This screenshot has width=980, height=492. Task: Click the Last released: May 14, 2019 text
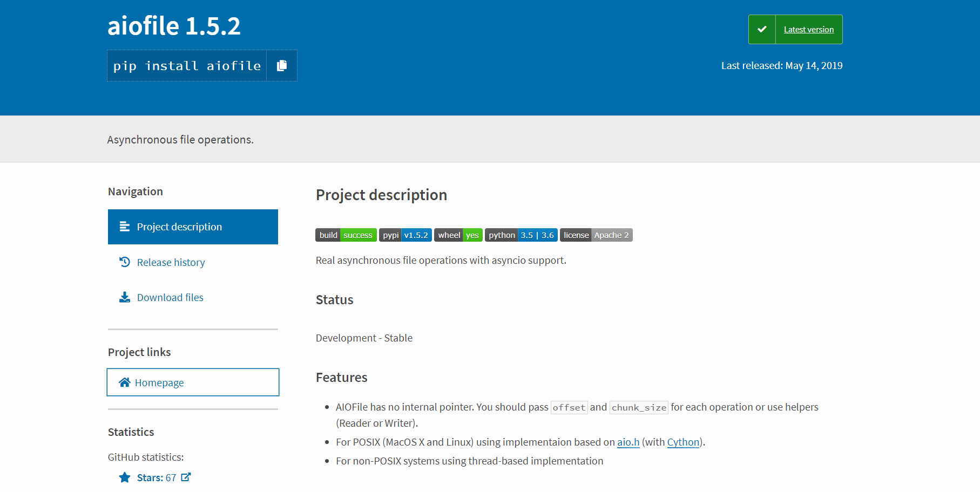[782, 65]
